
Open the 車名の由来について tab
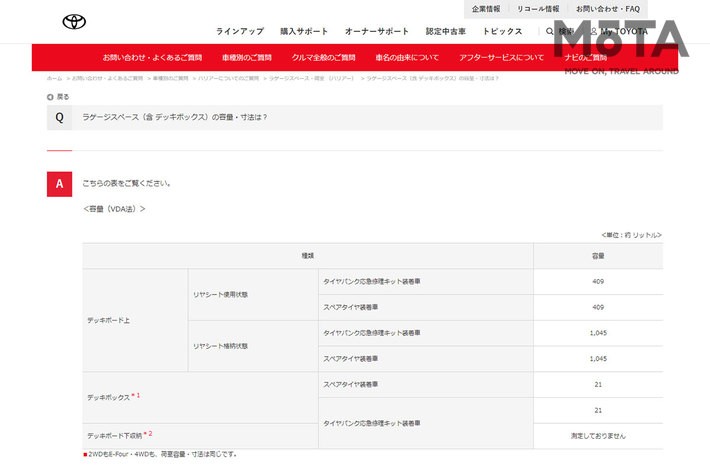click(407, 58)
